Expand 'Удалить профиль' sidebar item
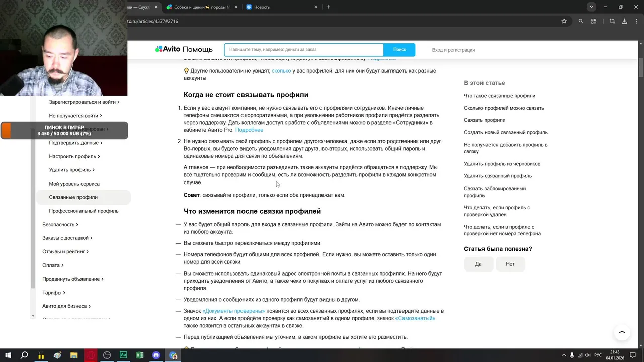This screenshot has height=362, width=644. click(71, 170)
